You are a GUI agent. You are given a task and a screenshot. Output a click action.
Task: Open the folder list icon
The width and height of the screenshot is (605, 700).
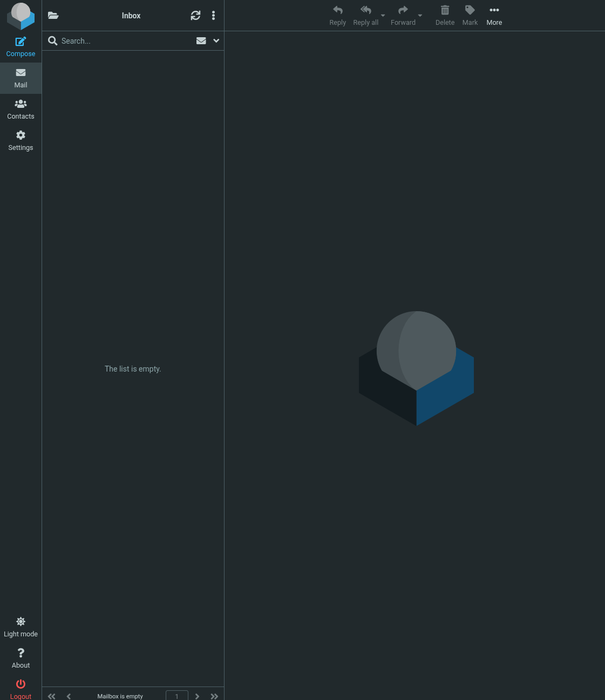(x=53, y=16)
